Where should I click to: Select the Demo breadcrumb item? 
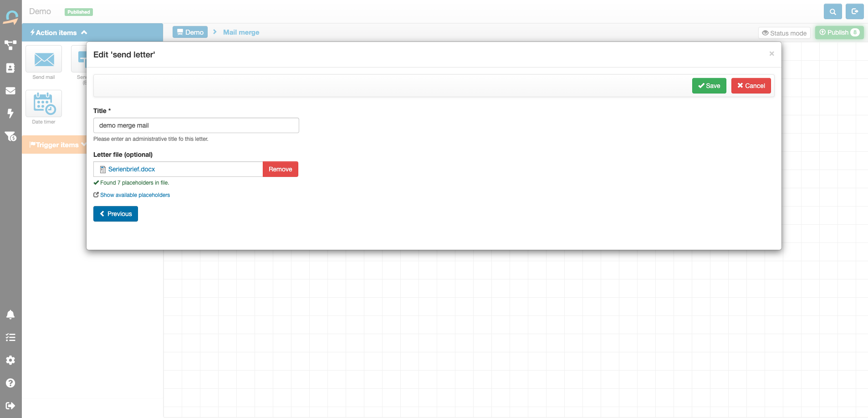[190, 32]
